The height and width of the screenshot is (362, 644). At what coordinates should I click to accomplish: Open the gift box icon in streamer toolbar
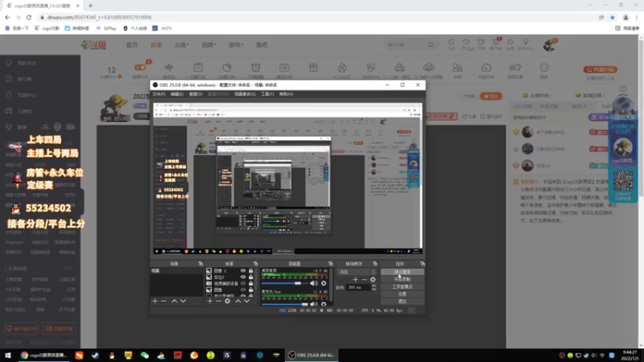click(313, 68)
